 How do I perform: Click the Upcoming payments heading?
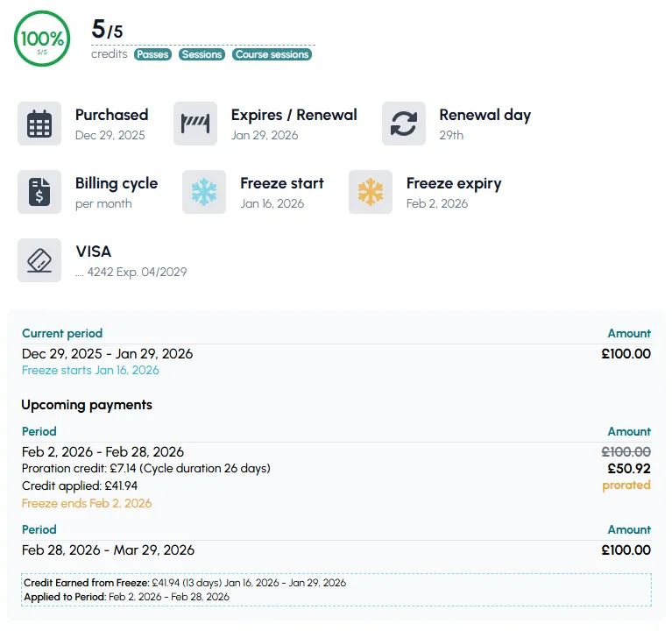[87, 405]
